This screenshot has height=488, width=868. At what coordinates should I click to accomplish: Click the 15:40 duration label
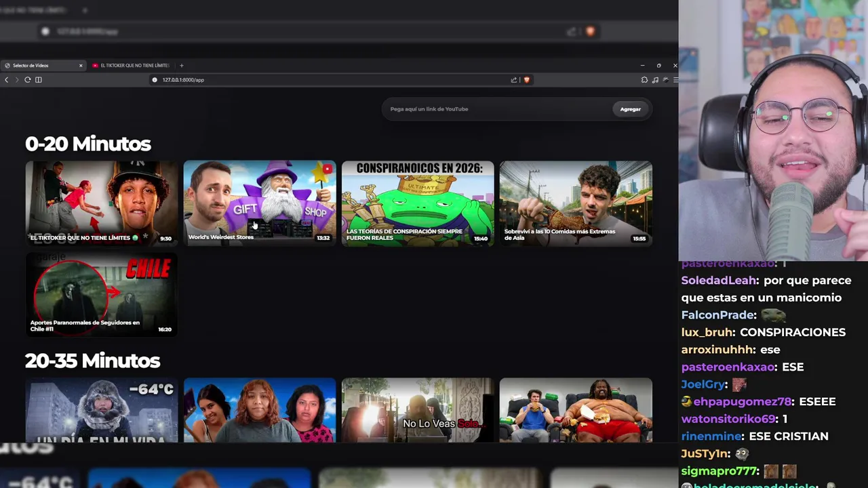click(x=481, y=239)
